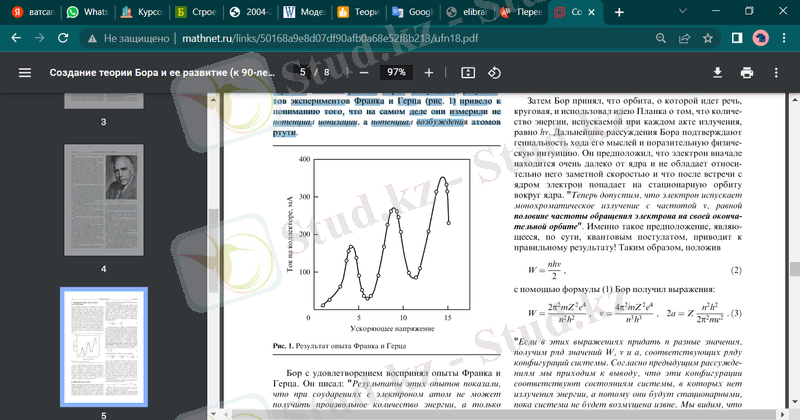Go back to the previous page
Image resolution: width=800 pixels, height=420 pixels.
(16, 38)
